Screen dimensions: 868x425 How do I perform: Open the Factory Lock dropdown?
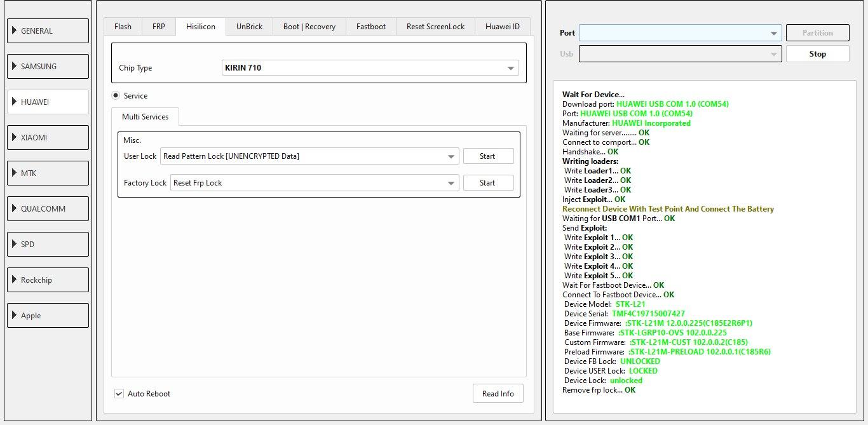point(315,183)
